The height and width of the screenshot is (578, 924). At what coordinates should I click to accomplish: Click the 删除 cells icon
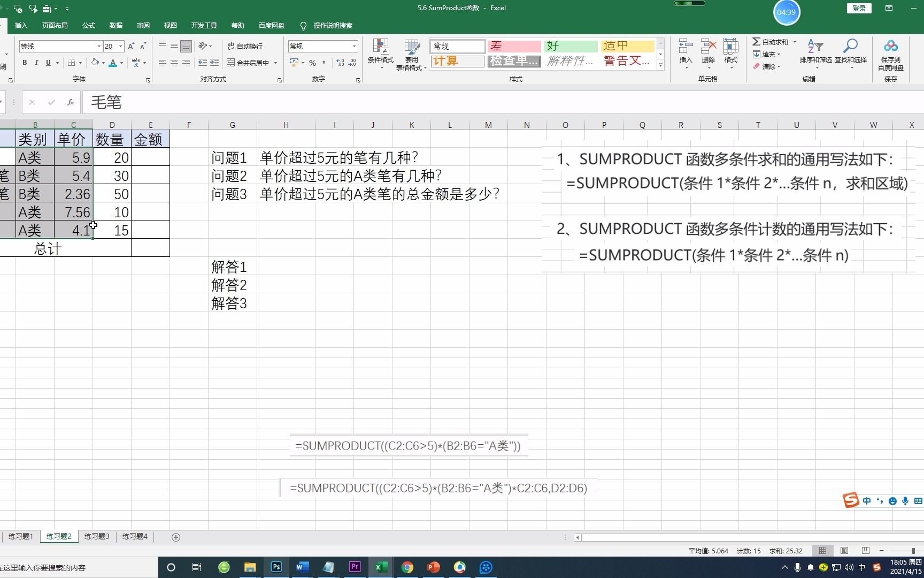point(709,54)
